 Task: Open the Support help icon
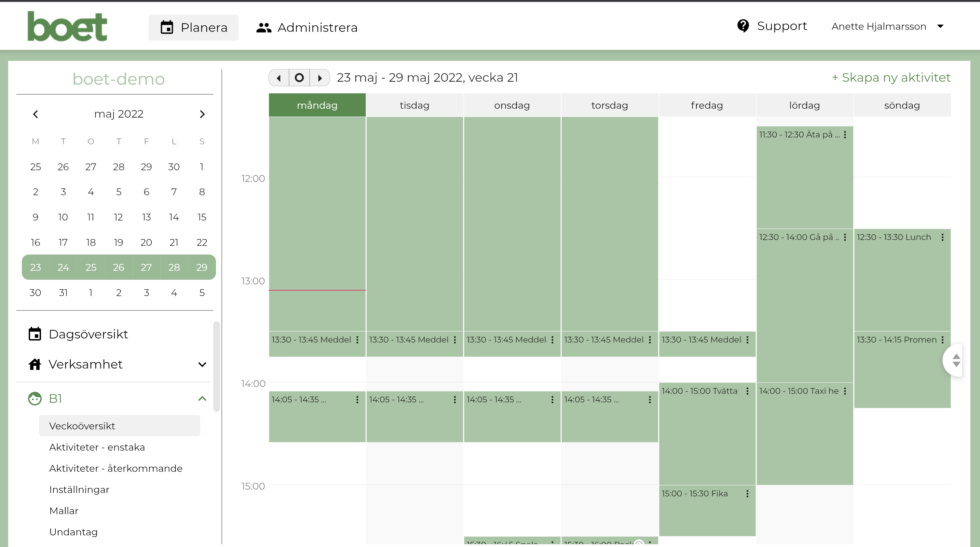click(743, 26)
